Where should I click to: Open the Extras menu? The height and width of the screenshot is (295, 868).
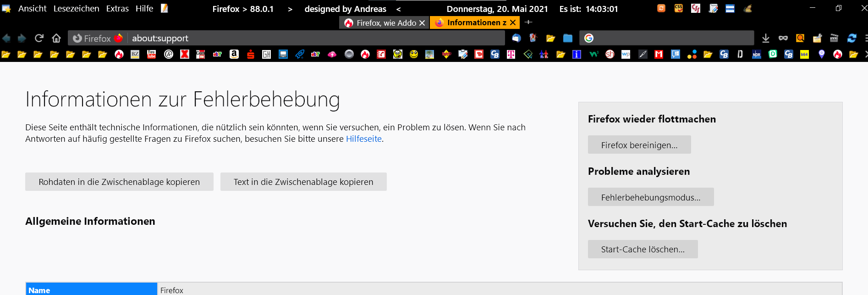coord(117,8)
